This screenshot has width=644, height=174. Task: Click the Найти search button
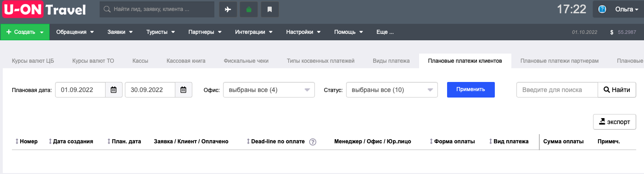coord(617,90)
